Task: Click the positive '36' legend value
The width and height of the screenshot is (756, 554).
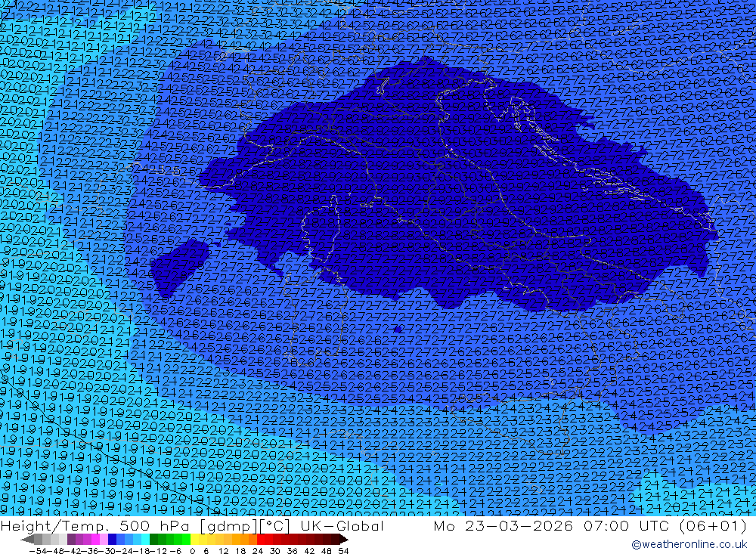Action: 292,551
